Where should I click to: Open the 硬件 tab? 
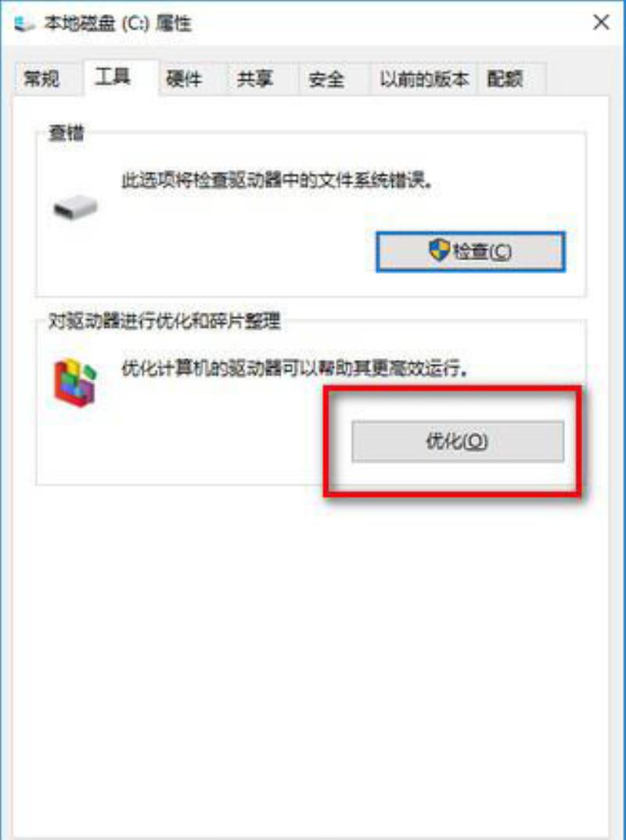184,79
